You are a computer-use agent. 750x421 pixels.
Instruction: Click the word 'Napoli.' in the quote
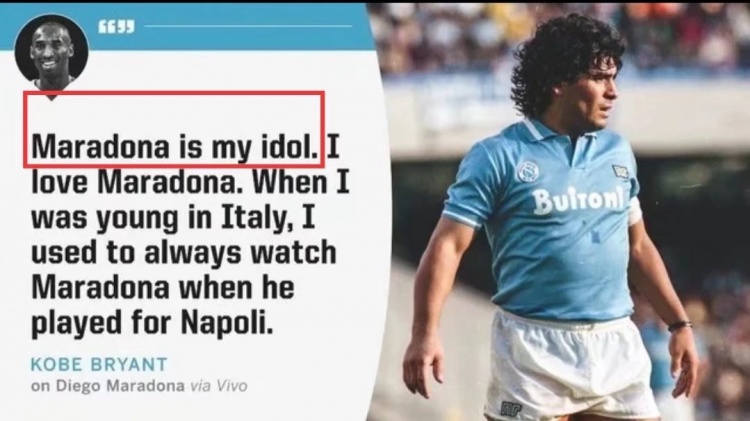point(227,323)
